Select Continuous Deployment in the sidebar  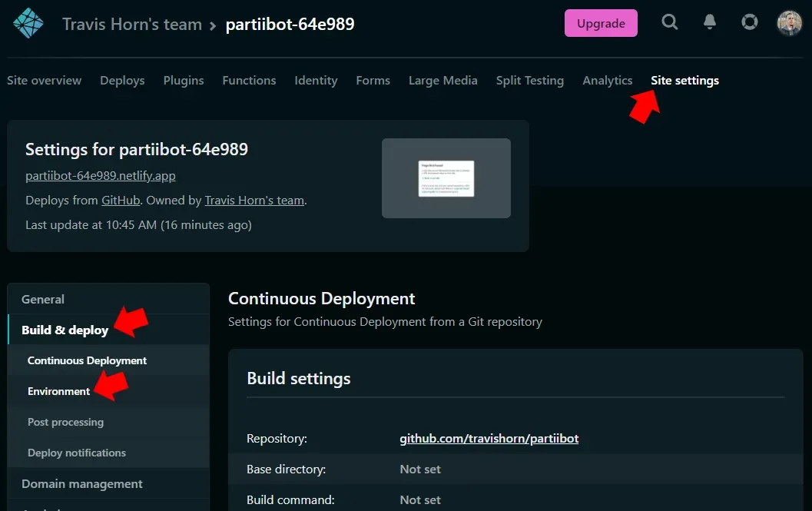(x=87, y=360)
